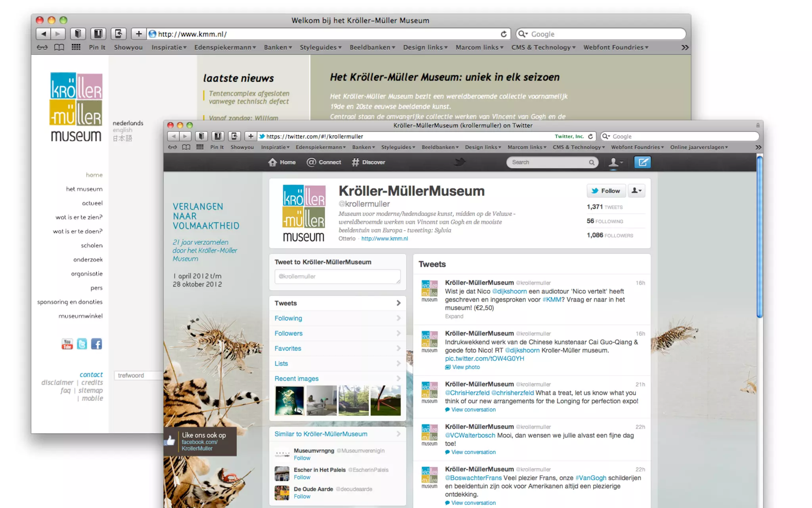Click the compose new tweet button

point(642,162)
